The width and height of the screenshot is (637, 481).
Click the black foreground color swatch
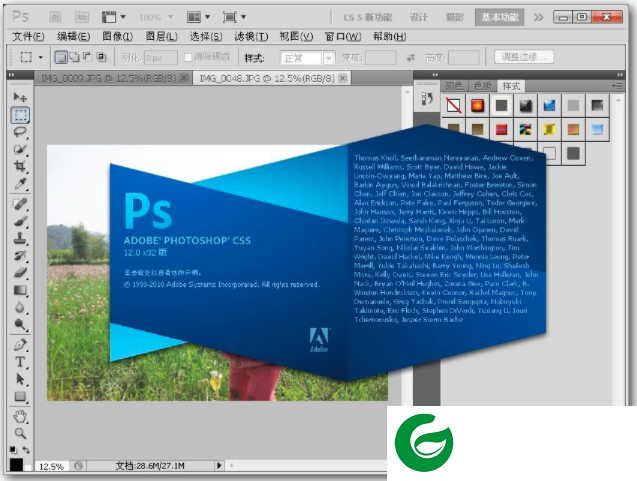pyautogui.click(x=16, y=465)
